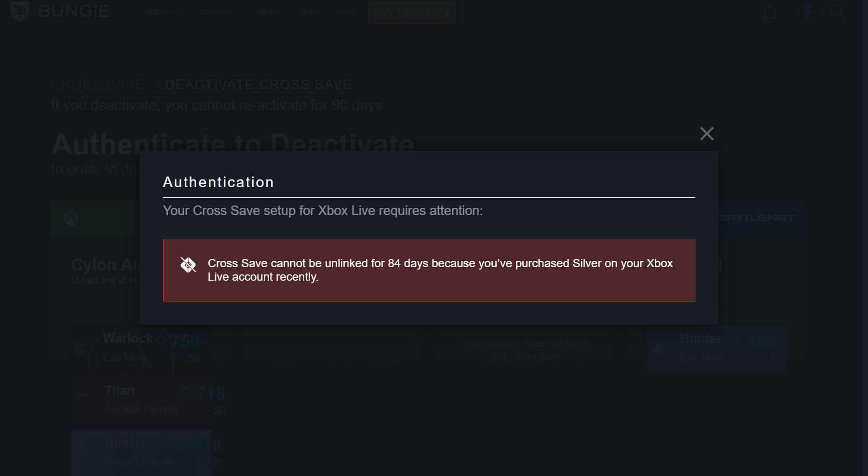Select the Battle.net platform button
The image size is (868, 476).
point(762,218)
